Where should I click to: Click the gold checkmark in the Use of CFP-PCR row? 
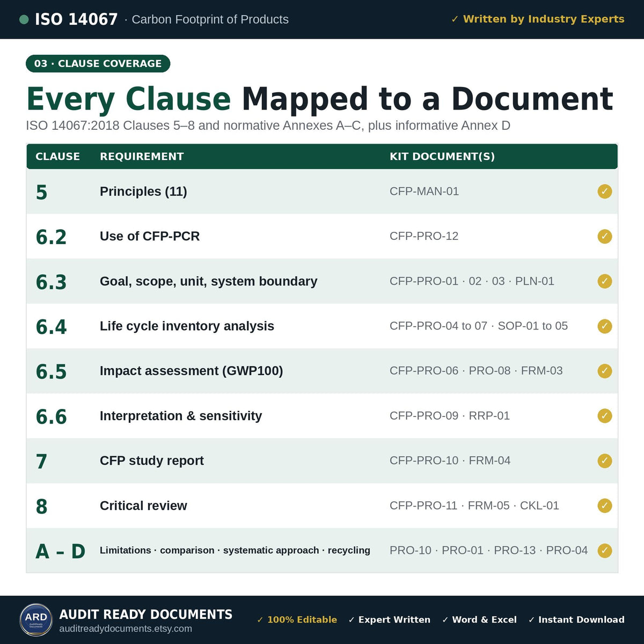pos(605,236)
